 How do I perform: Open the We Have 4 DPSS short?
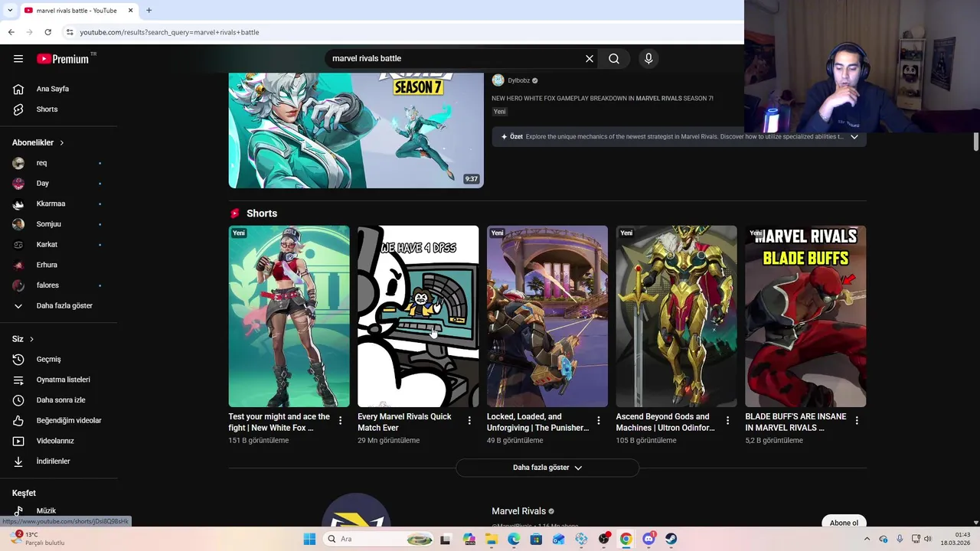coord(418,316)
